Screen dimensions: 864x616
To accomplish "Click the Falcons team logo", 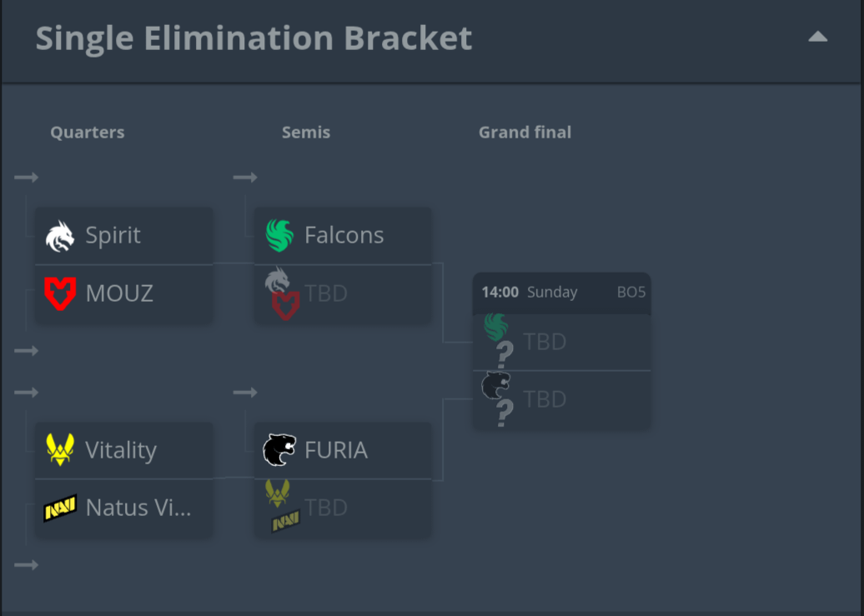I will tap(279, 236).
